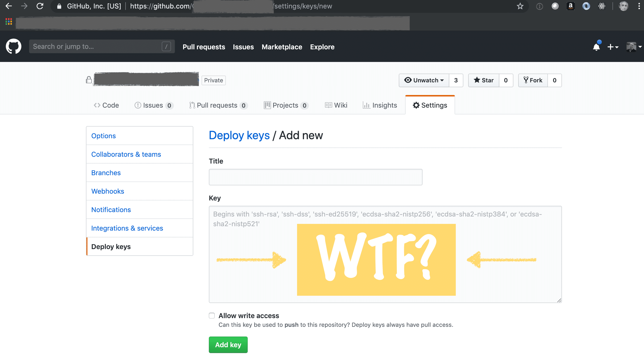644x358 pixels.
Task: Click the Collaborators & teams settings link
Action: click(x=126, y=154)
